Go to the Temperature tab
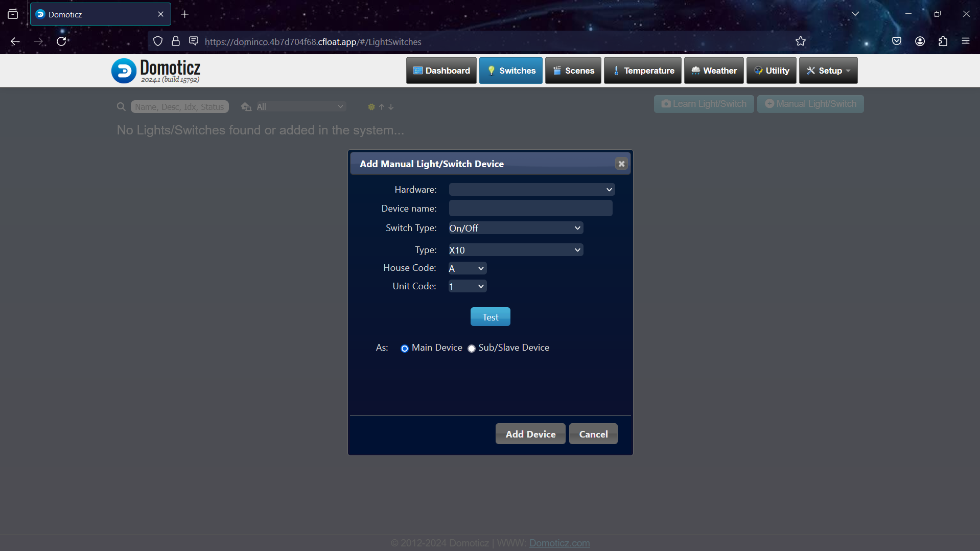Viewport: 980px width, 551px height. (x=643, y=71)
